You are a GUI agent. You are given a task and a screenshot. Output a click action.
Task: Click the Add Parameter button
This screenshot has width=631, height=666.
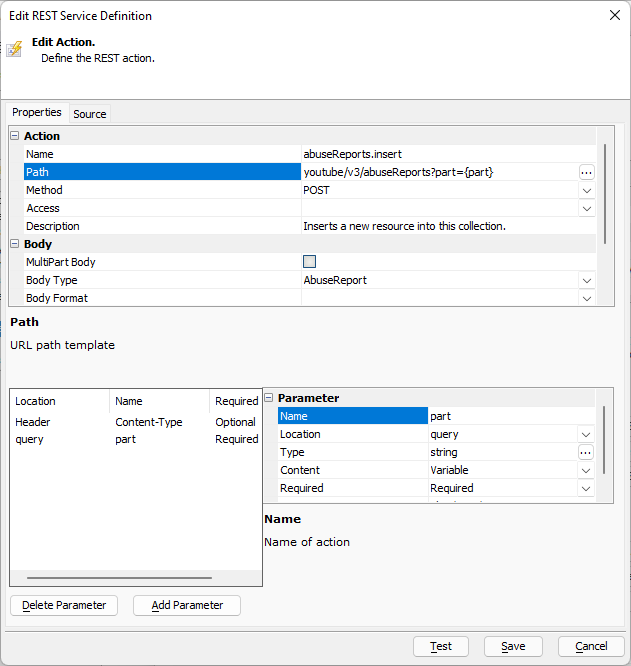pos(187,605)
